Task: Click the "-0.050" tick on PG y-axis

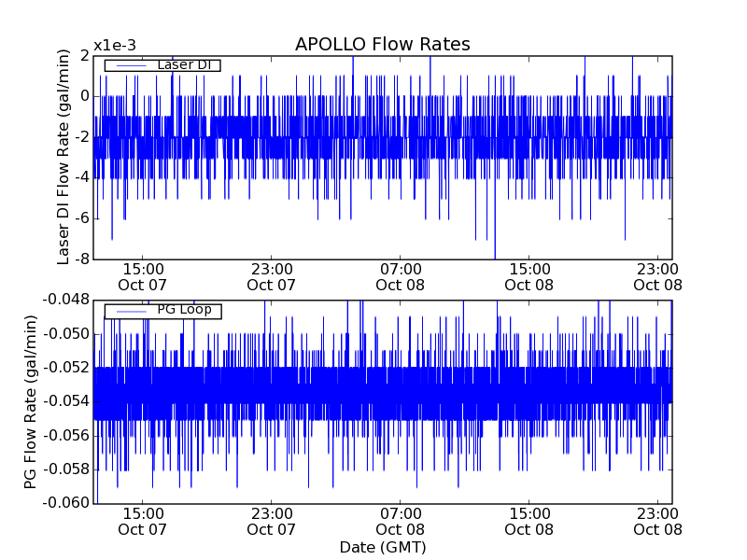Action: 66,334
